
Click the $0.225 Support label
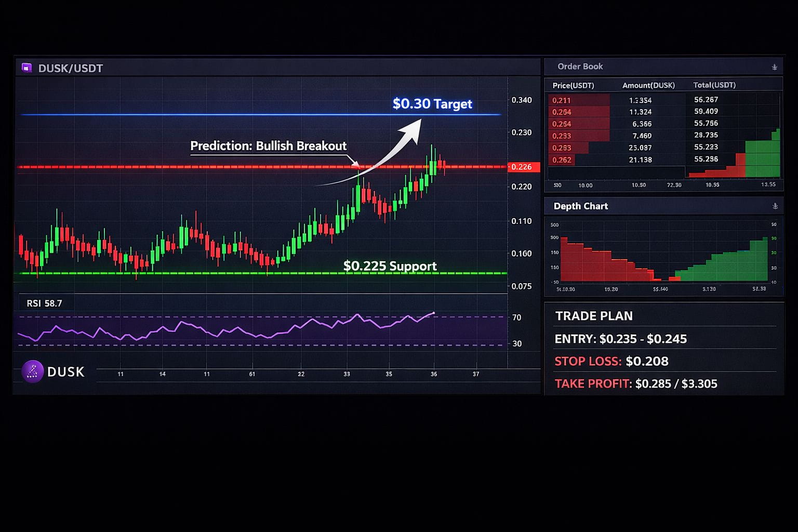[390, 266]
